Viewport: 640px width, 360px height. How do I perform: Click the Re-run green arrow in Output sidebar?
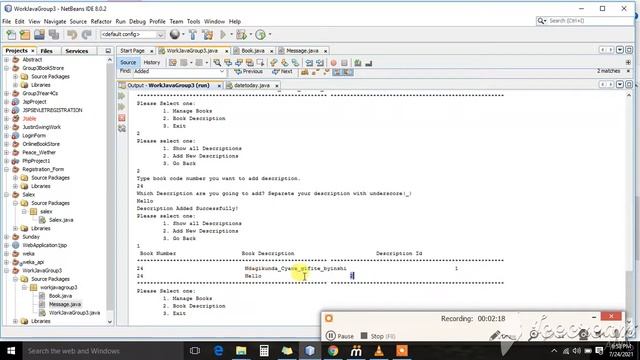(x=122, y=96)
